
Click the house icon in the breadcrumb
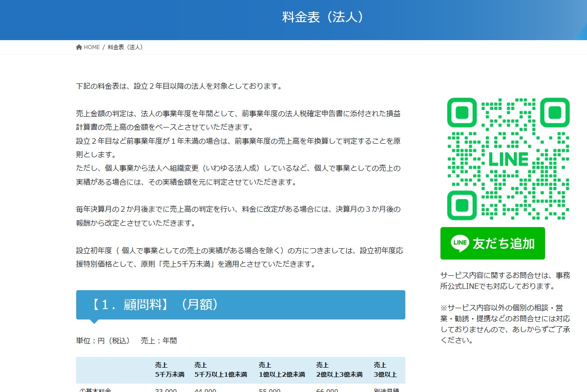click(79, 47)
